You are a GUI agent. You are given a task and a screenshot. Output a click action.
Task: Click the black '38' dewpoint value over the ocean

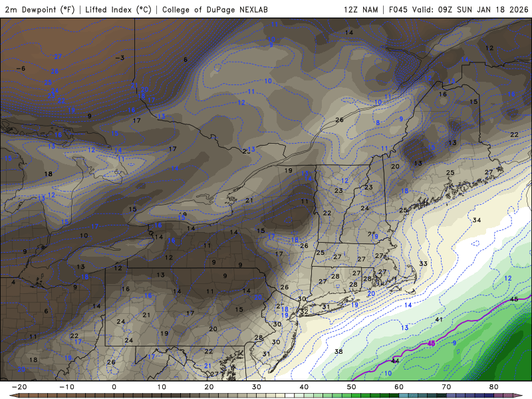338,352
